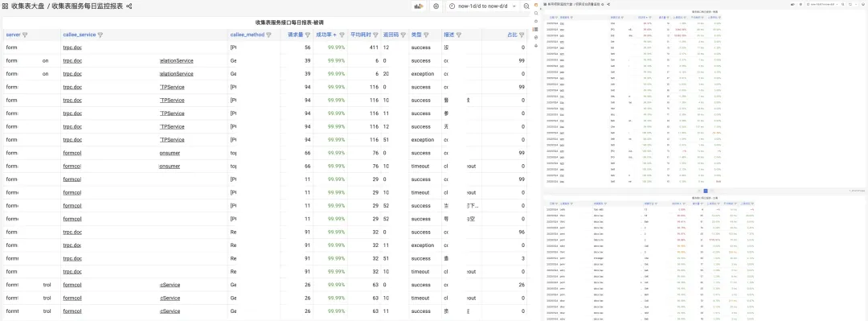Open filter for 返回码 column

(403, 35)
